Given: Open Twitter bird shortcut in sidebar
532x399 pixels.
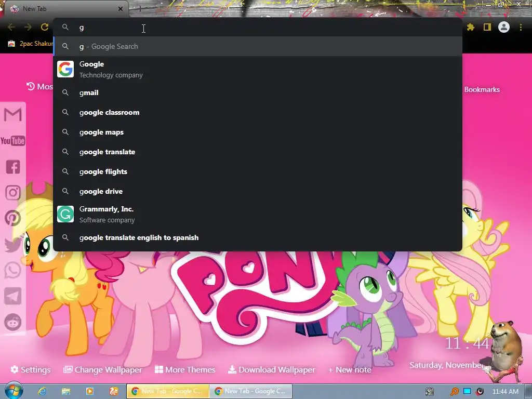Looking at the screenshot, I should coord(13,244).
